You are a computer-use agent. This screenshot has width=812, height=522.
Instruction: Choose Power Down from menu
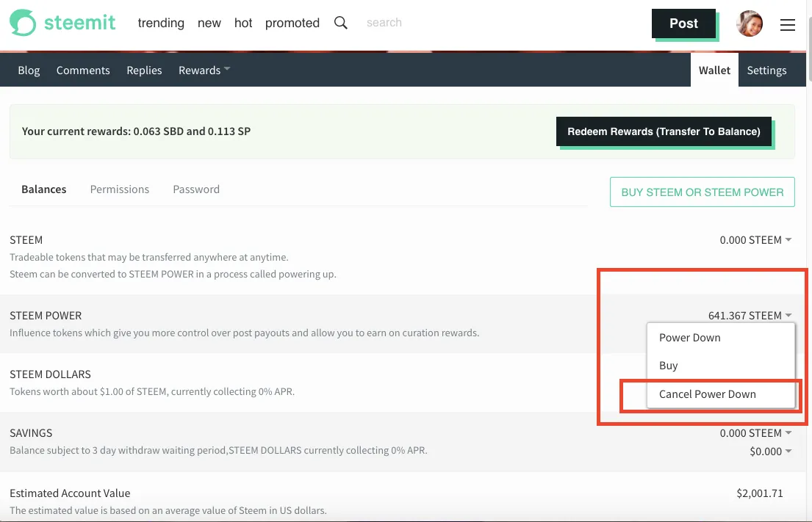point(690,337)
